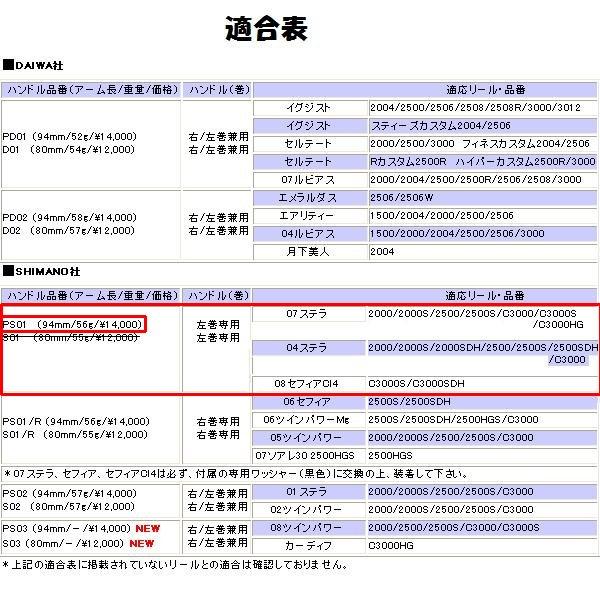Click the 適合表 title heading

266,29
